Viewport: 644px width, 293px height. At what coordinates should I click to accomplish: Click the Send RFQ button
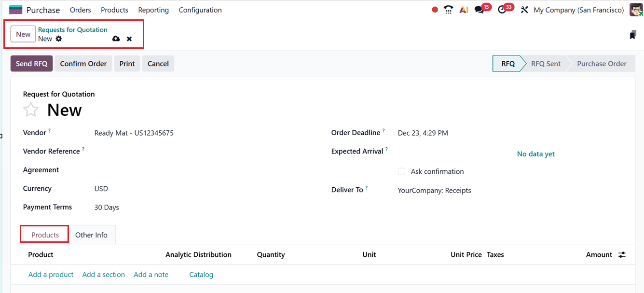click(x=32, y=64)
